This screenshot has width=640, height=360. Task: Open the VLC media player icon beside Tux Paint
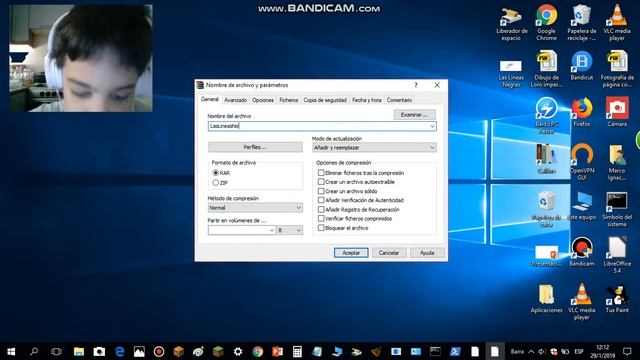pos(582,302)
